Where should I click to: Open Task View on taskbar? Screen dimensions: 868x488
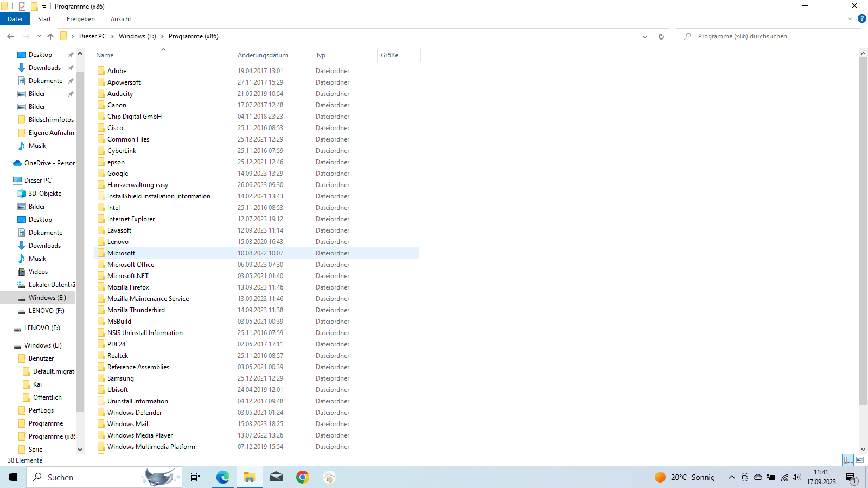coord(195,477)
